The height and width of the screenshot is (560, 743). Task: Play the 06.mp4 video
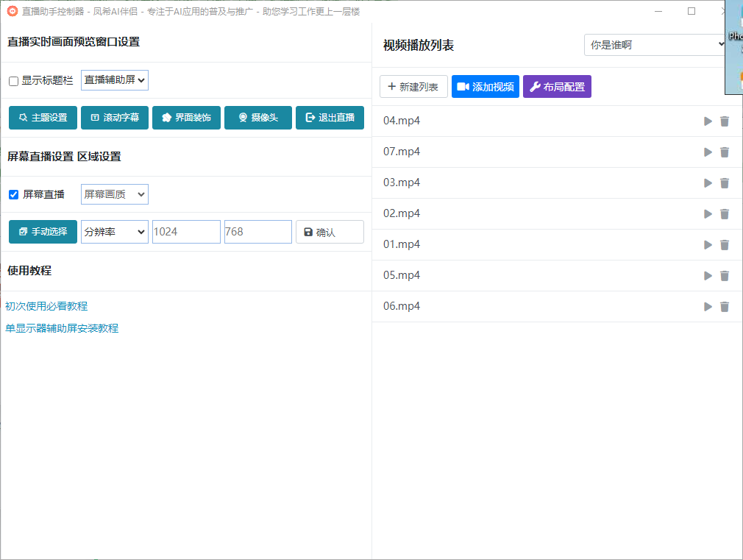[708, 307]
